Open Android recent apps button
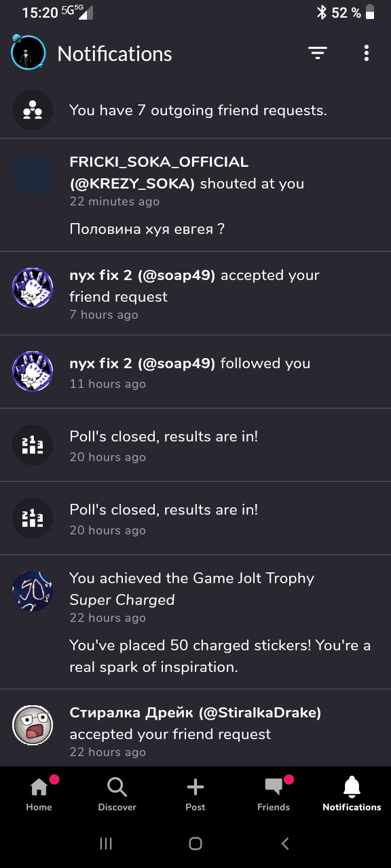The image size is (391, 868). [105, 844]
